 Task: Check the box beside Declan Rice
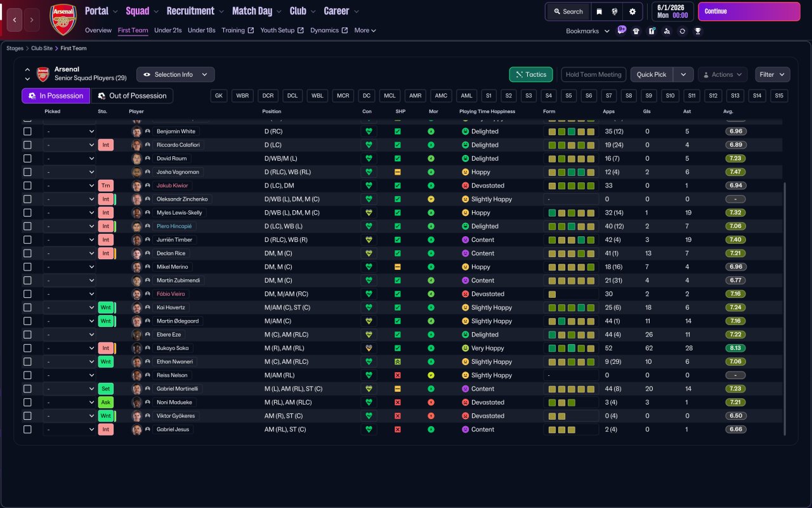pos(27,253)
